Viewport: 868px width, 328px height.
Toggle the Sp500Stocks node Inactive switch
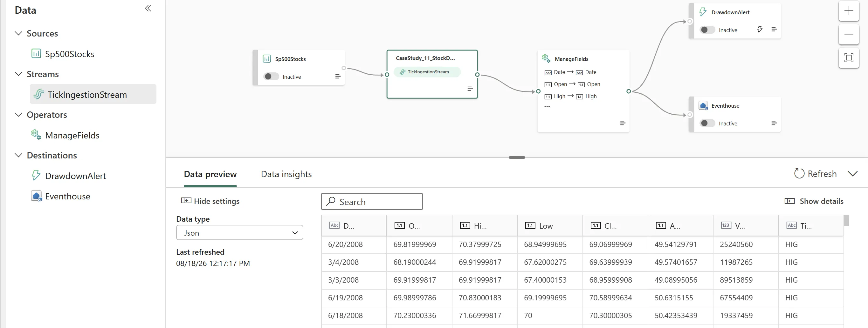point(271,77)
